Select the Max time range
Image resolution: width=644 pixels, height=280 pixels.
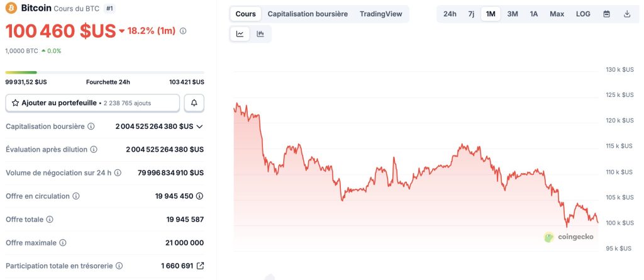pyautogui.click(x=557, y=14)
